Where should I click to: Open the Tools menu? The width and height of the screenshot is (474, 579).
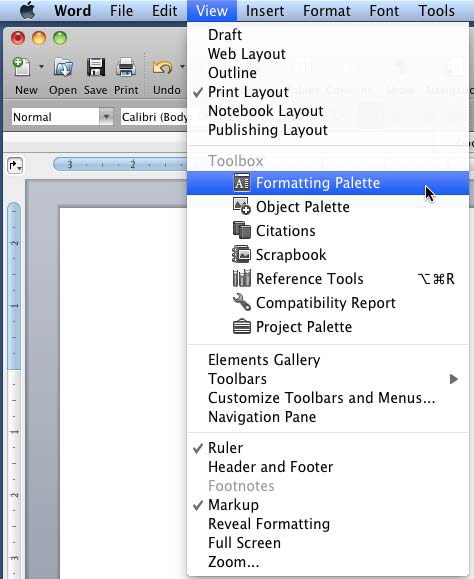(436, 10)
